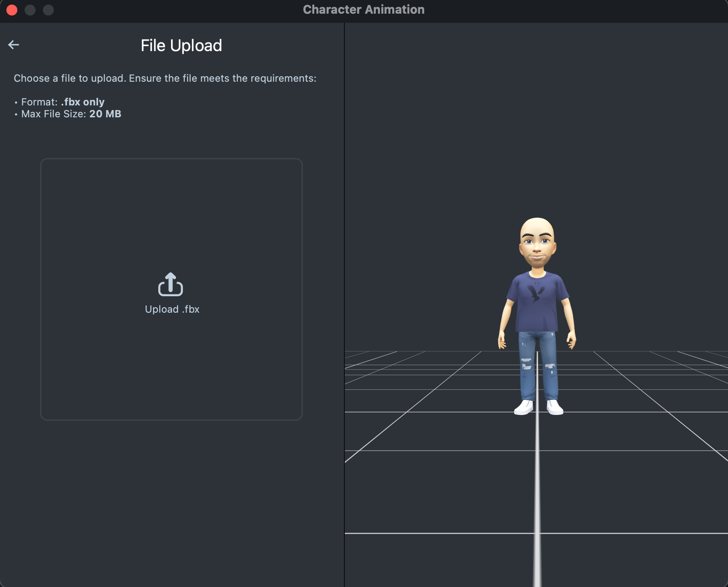Click the "20 MB" max file size text
The image size is (728, 587).
tap(105, 114)
